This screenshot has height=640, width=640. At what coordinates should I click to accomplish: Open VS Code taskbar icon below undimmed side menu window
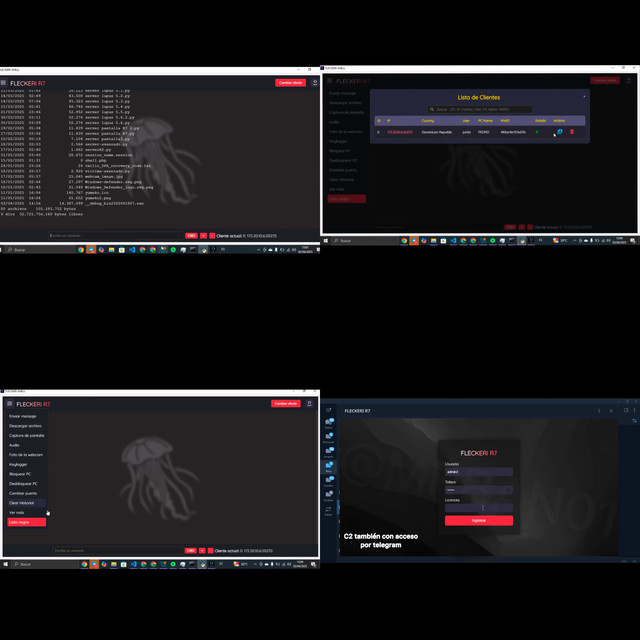point(133,564)
